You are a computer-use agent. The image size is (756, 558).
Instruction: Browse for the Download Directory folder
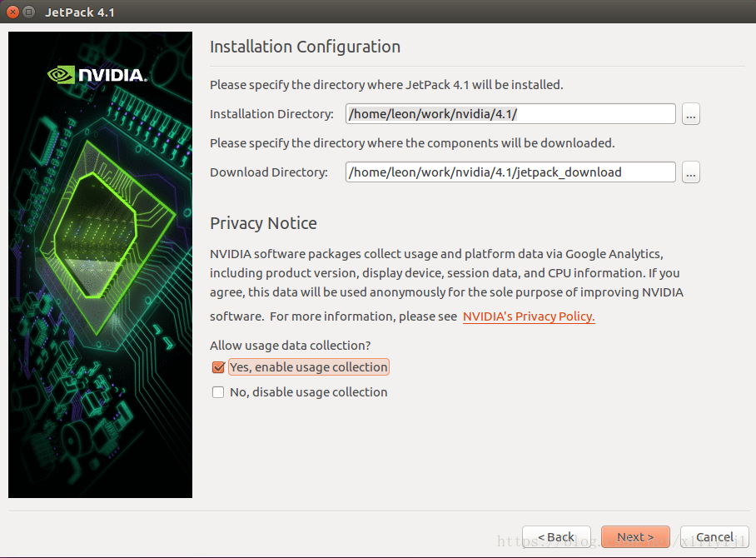(x=690, y=172)
